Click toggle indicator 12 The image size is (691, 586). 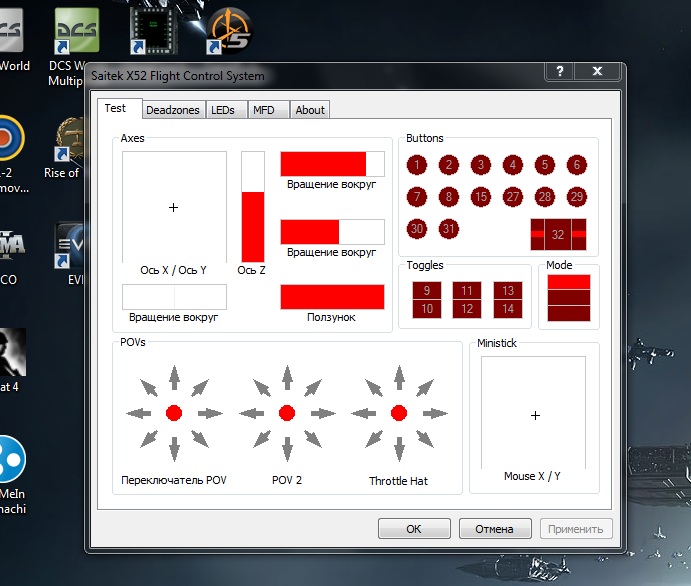[x=467, y=309]
